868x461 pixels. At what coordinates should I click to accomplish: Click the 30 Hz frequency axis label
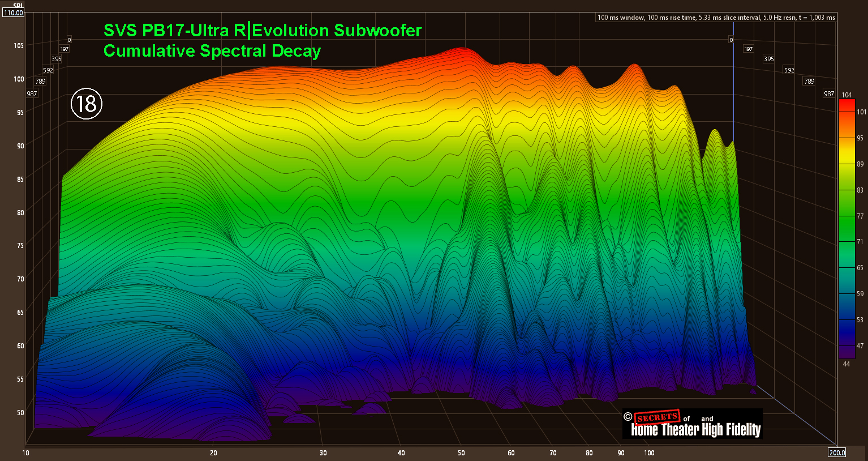(x=323, y=453)
